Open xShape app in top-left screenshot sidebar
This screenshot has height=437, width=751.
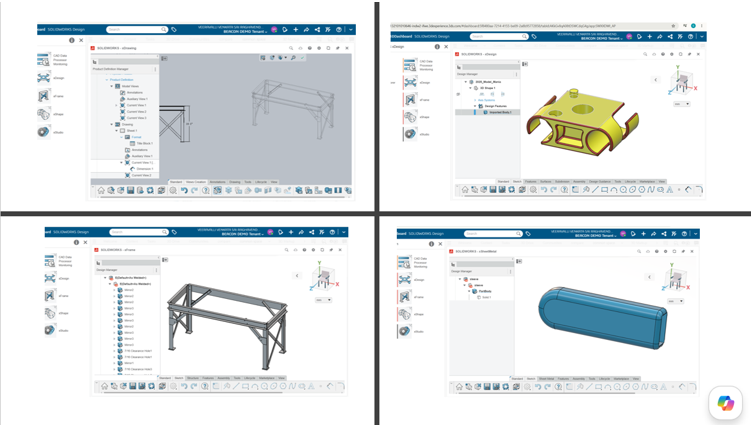[x=44, y=114]
